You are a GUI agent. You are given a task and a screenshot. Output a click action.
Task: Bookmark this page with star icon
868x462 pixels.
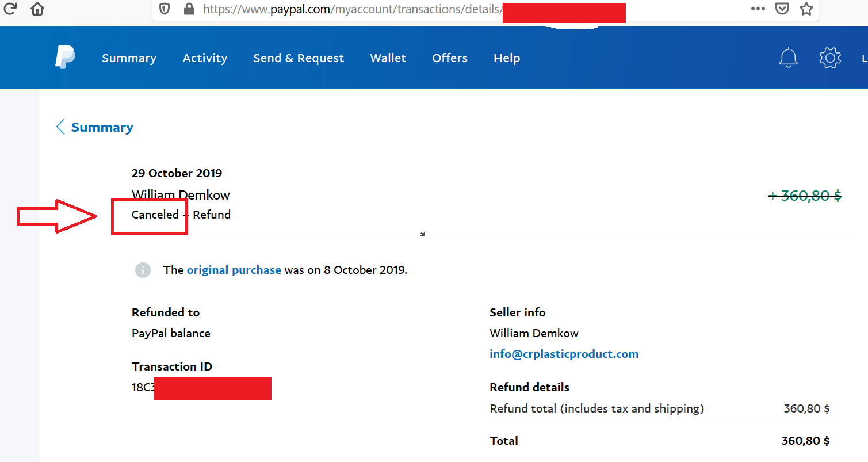click(x=806, y=9)
